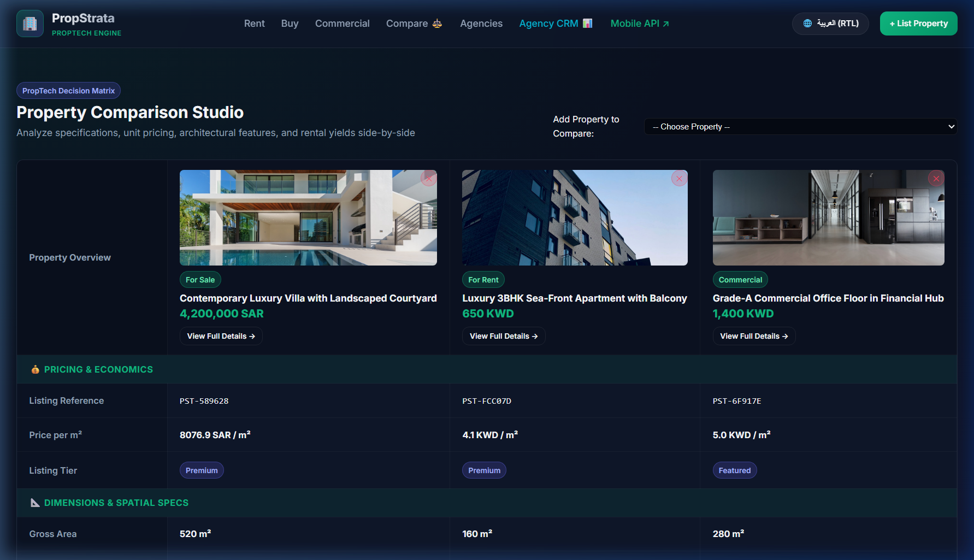Image resolution: width=974 pixels, height=560 pixels.
Task: Click the PropStrata building logo icon
Action: (30, 23)
